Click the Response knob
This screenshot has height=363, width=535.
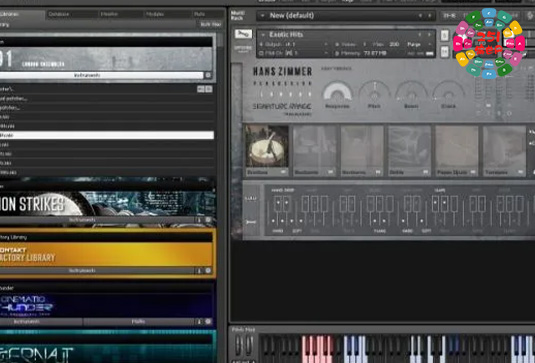(x=337, y=91)
